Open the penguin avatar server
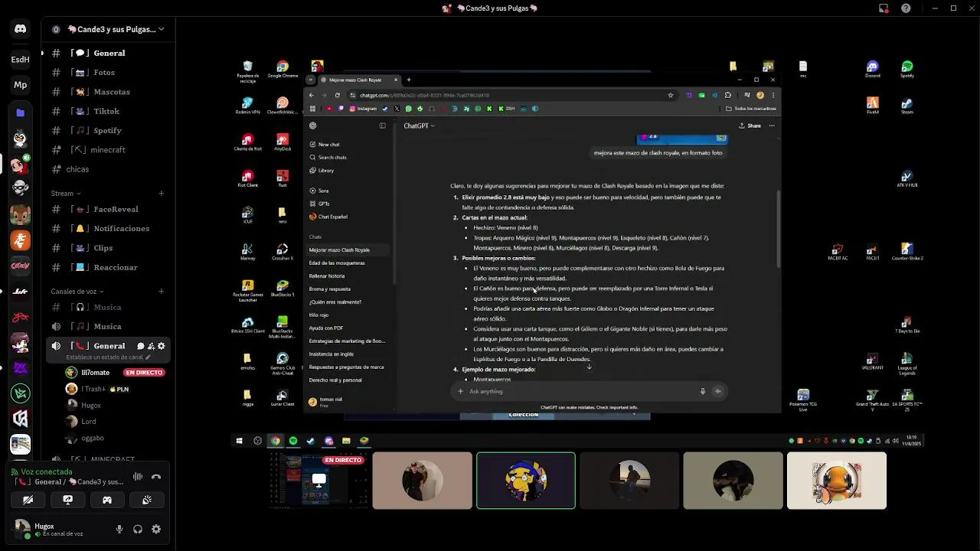Screen dimensions: 980x551 point(20,139)
